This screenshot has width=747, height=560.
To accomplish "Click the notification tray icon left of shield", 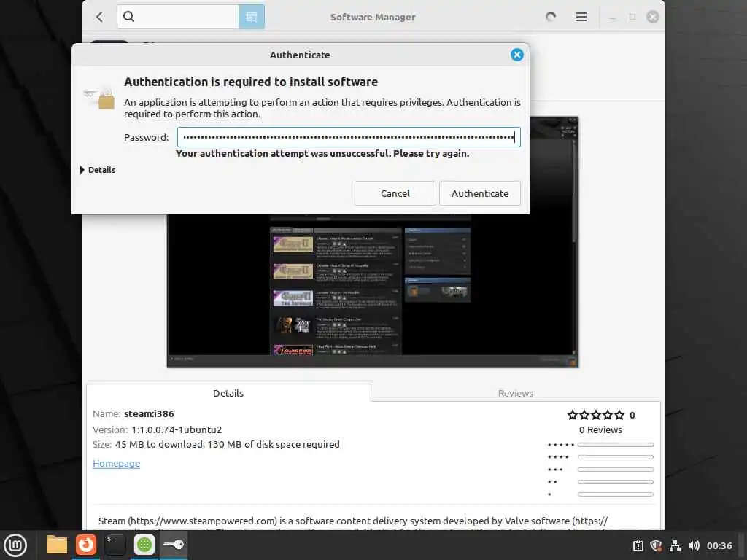I will click(638, 545).
